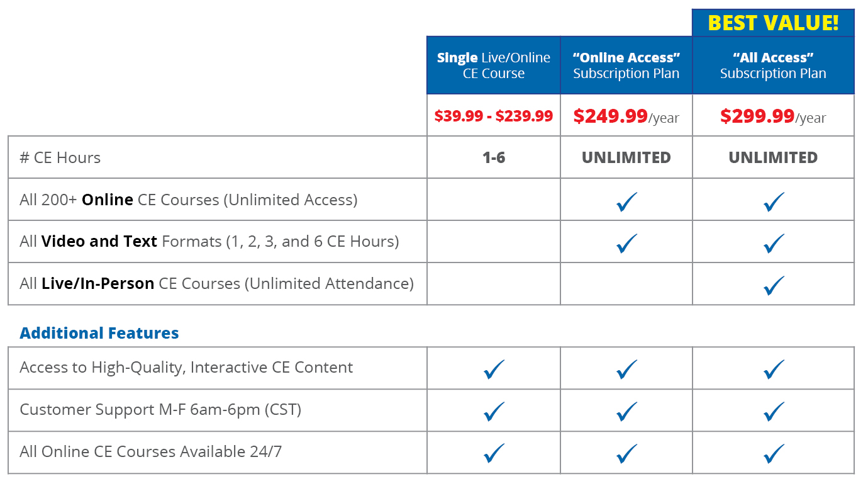This screenshot has width=868, height=491.
Task: Click Online Access checkmark for 200+ Online courses
Action: [x=627, y=201]
